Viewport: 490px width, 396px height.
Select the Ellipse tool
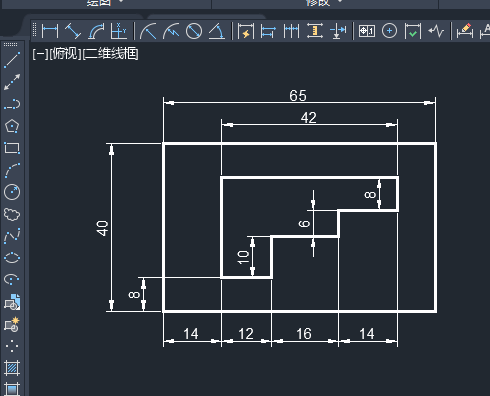pos(12,258)
